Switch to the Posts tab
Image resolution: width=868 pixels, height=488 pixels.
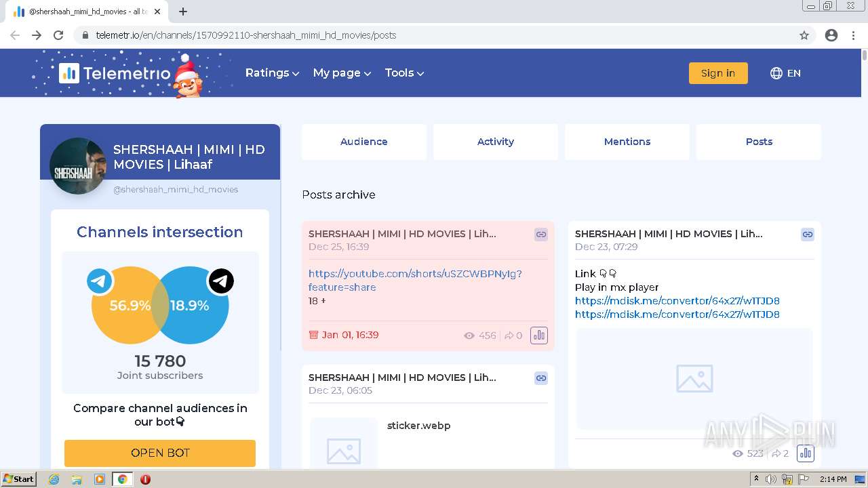coord(759,142)
